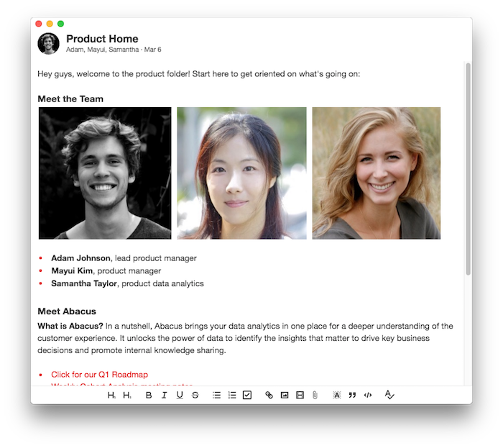The height and width of the screenshot is (448, 503).
Task: Add a checkbox to-do item
Action: coord(247,395)
